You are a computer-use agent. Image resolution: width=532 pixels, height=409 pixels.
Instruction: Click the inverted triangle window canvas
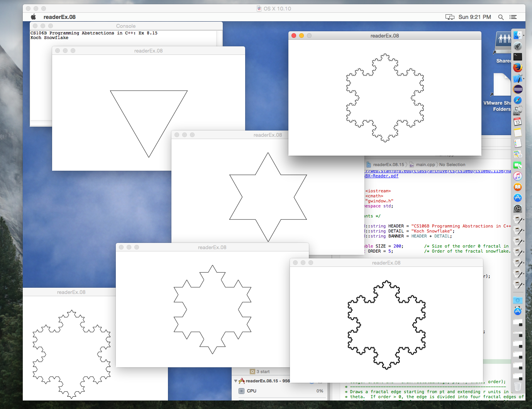(x=149, y=113)
